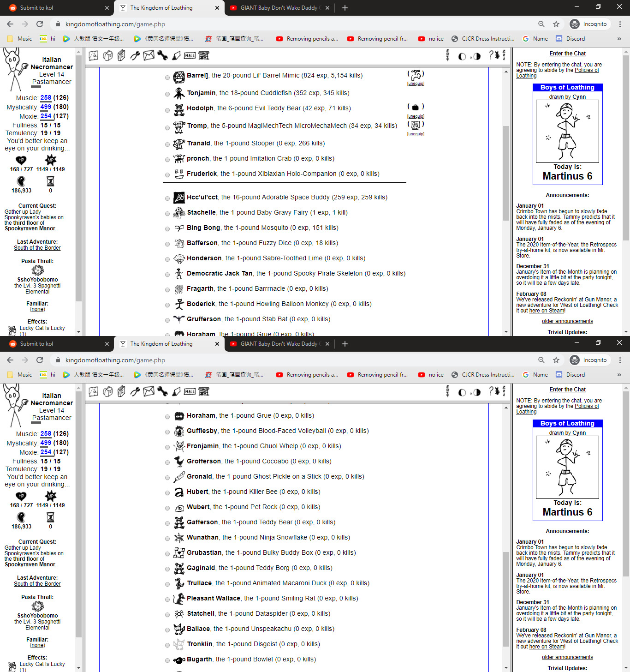Open the backpack inventory icon in bottom window
Screen dimensions: 630x672
pos(108,392)
